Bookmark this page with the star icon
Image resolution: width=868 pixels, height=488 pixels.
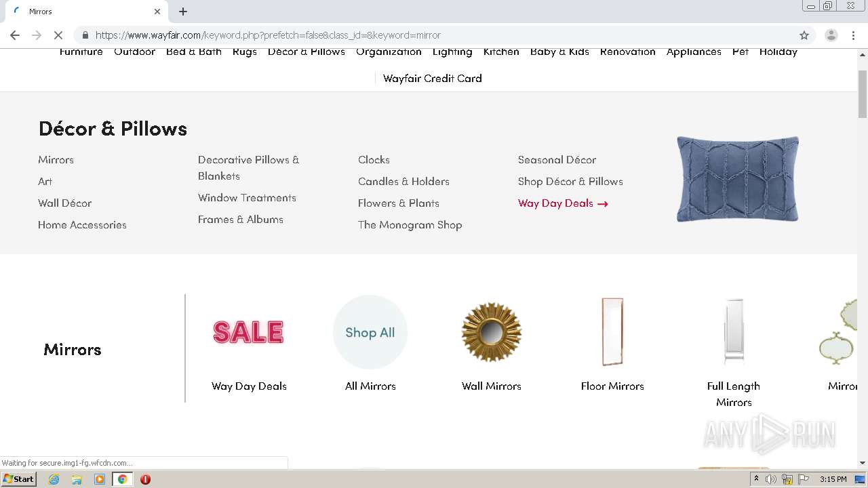point(804,35)
